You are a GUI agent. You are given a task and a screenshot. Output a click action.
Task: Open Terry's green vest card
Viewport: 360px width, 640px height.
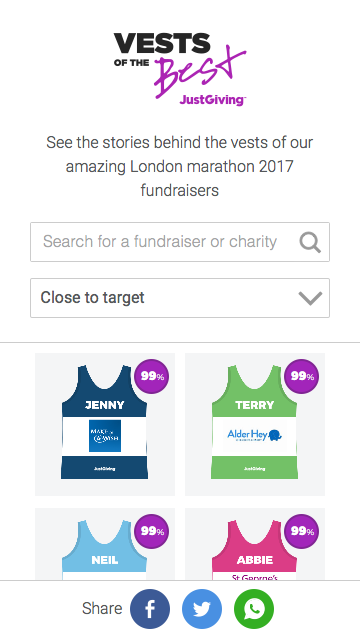tap(255, 424)
